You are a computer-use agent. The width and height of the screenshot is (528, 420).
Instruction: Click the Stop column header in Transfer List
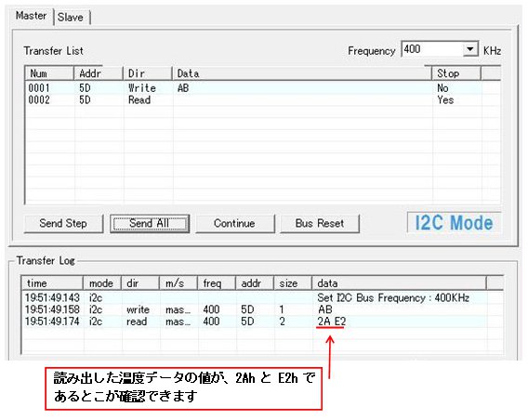456,73
